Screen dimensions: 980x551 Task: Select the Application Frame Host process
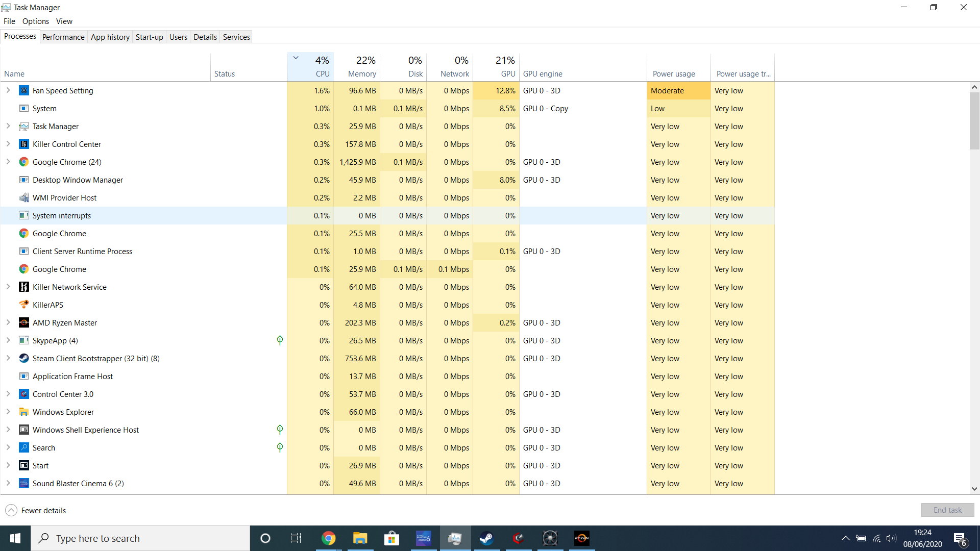tap(388, 377)
